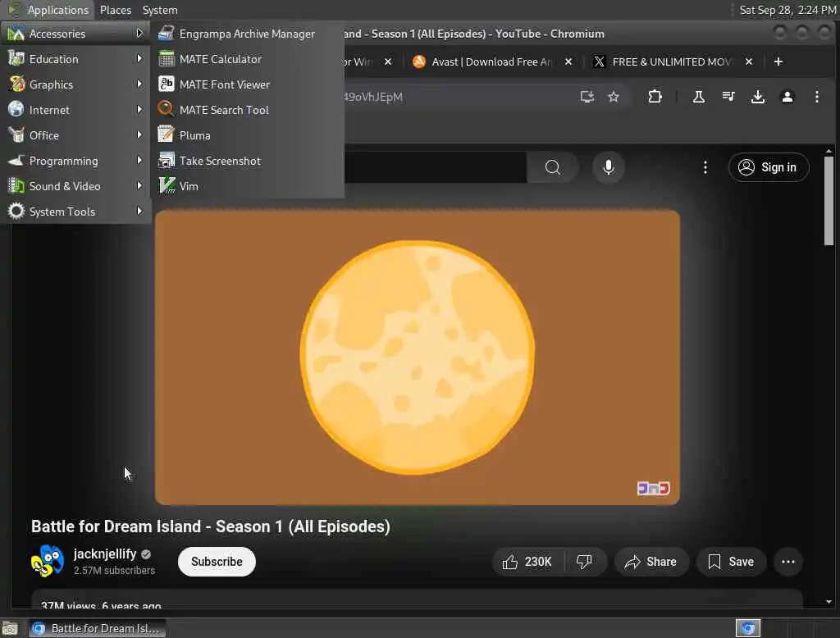Launch MATE Calculator
The width and height of the screenshot is (840, 638).
click(247, 59)
